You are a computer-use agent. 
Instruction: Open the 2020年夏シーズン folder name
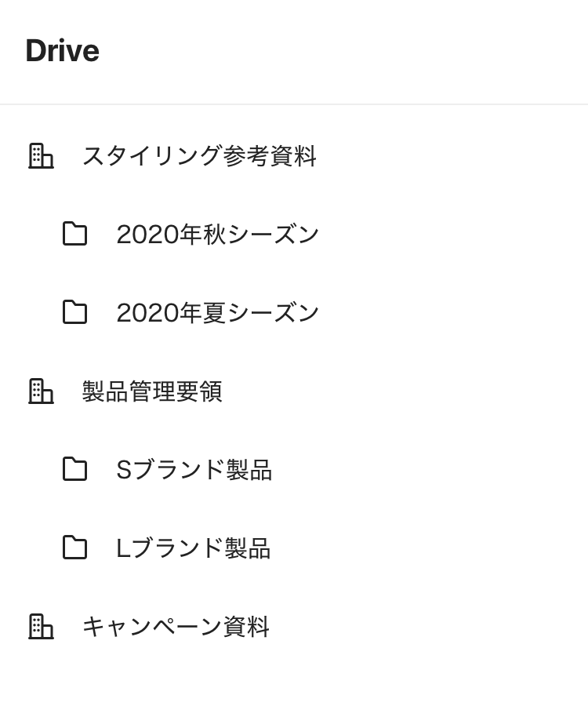point(218,312)
